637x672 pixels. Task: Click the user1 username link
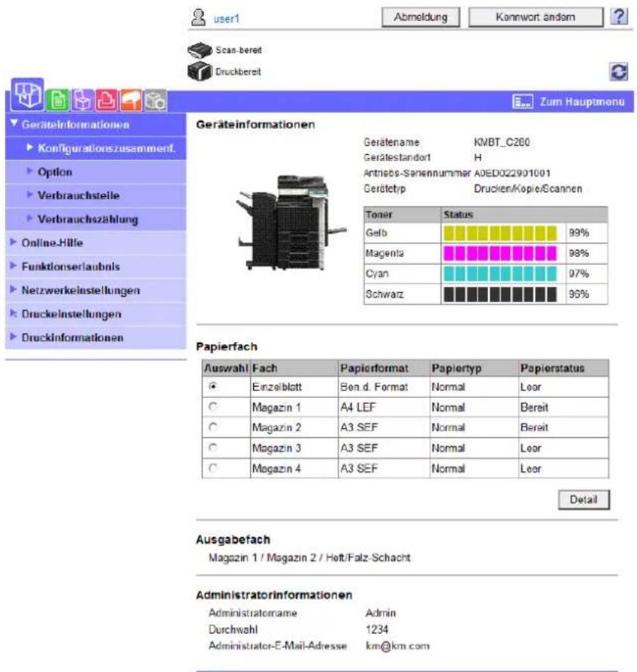point(226,19)
